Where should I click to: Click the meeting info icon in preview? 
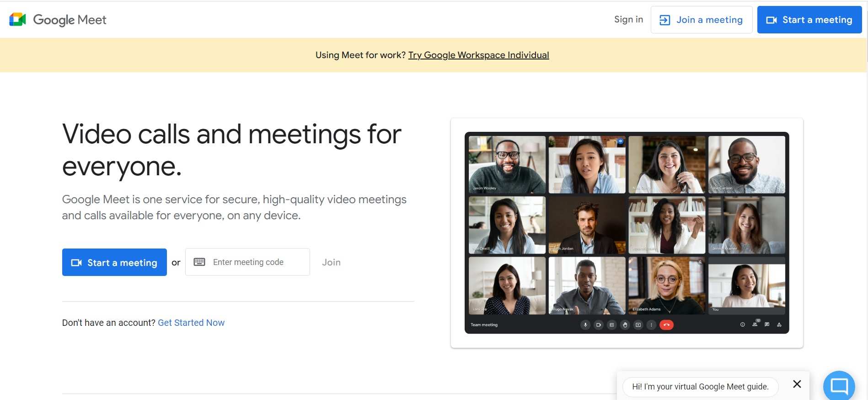743,324
